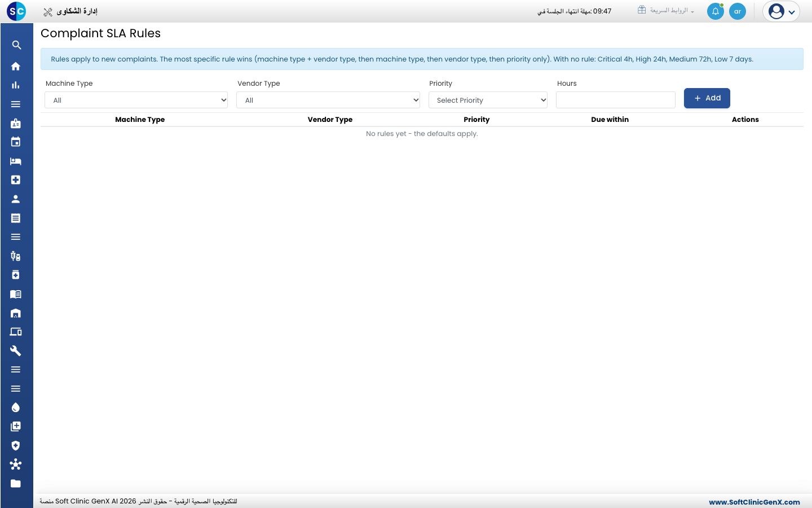The height and width of the screenshot is (508, 812).
Task: Open the warehouse icon in sidebar
Action: point(16,313)
